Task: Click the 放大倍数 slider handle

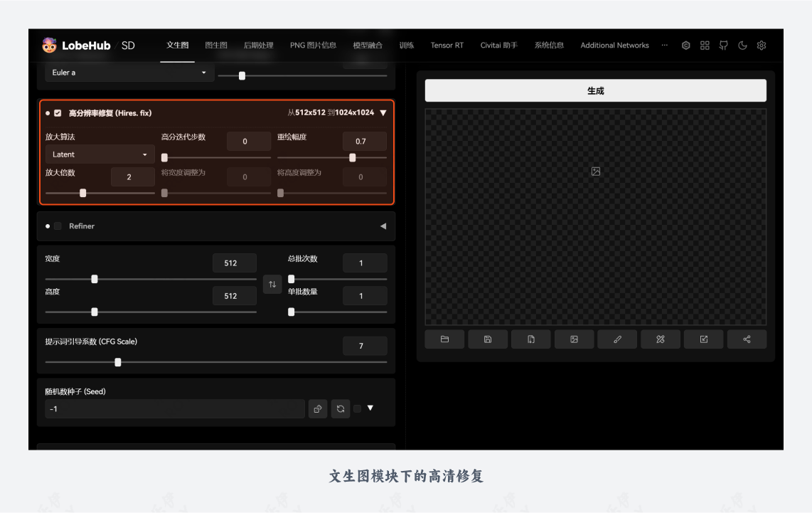Action: pyautogui.click(x=83, y=193)
